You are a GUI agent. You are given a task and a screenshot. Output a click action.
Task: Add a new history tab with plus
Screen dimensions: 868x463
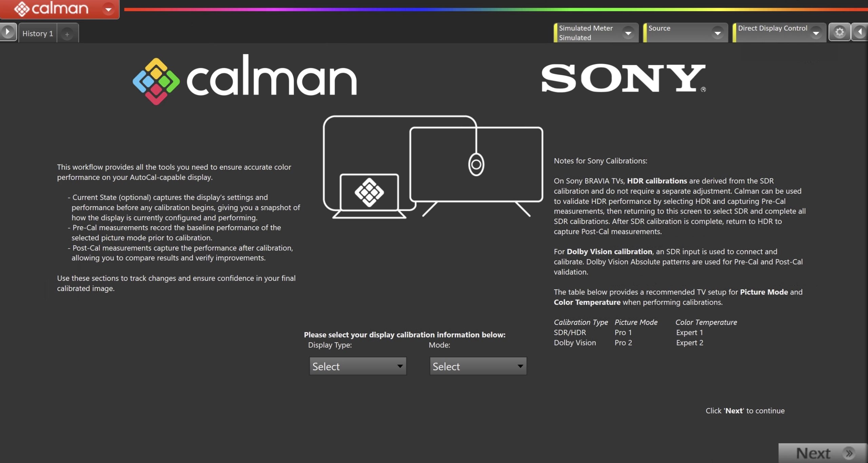click(67, 34)
